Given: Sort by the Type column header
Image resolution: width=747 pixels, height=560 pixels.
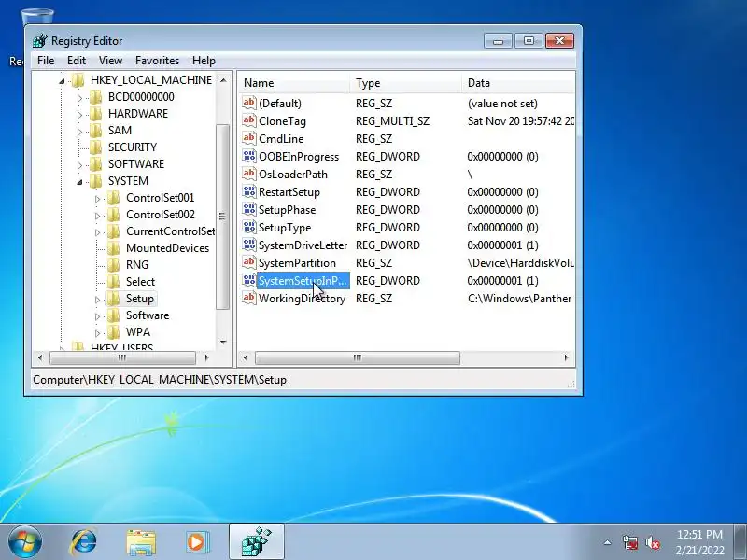Looking at the screenshot, I should click(405, 83).
